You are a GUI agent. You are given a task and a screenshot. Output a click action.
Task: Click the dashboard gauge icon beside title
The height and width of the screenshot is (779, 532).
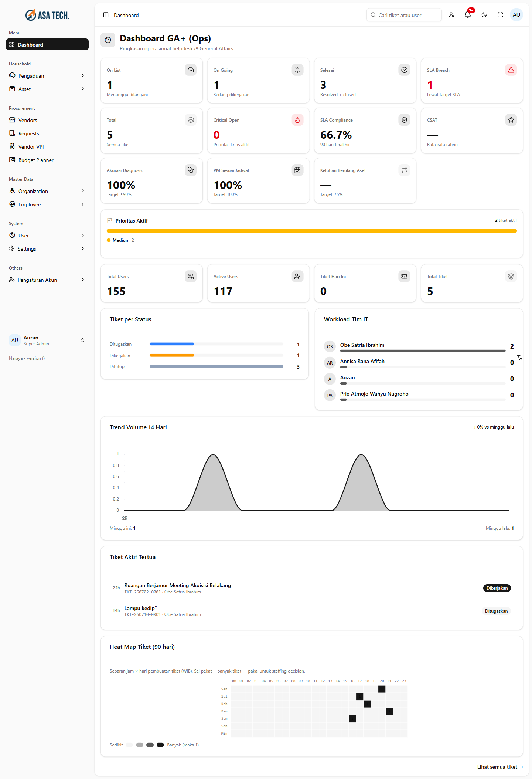[108, 40]
